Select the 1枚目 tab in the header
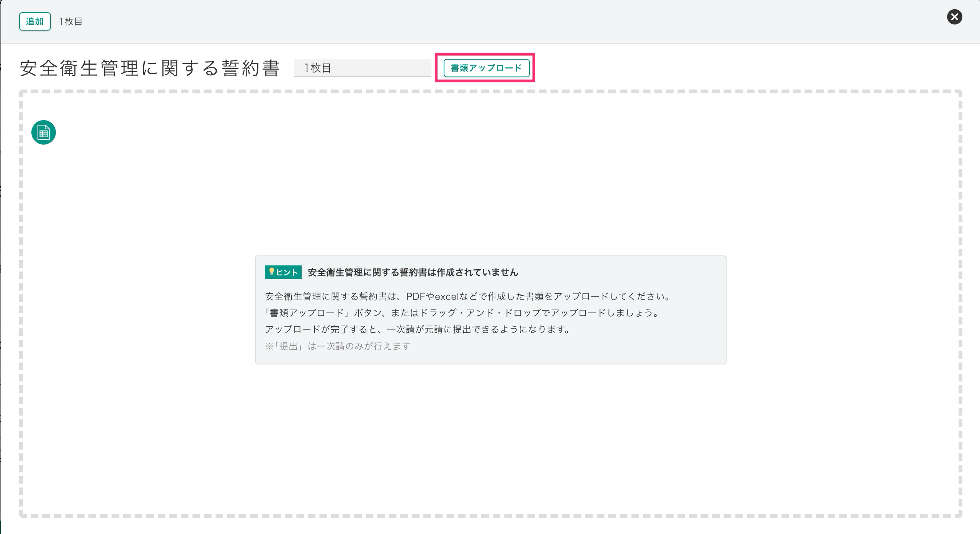Screen dimensions: 980x534 pyautogui.click(x=71, y=22)
